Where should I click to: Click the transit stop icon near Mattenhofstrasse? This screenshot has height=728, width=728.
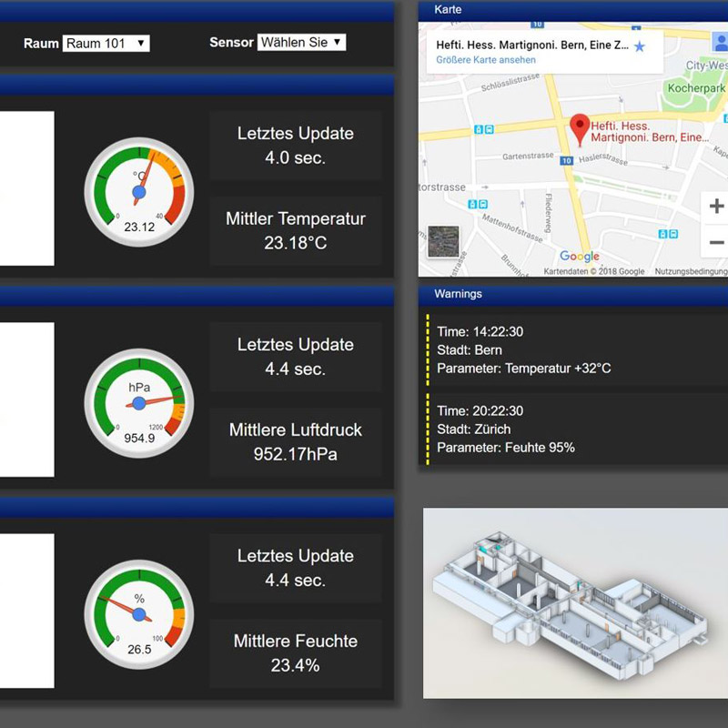click(477, 204)
